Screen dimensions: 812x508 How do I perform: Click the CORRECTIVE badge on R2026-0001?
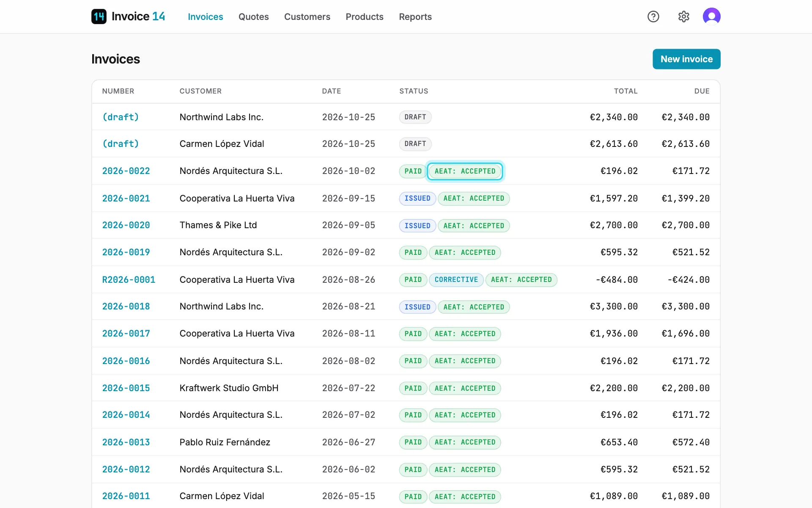[456, 280]
